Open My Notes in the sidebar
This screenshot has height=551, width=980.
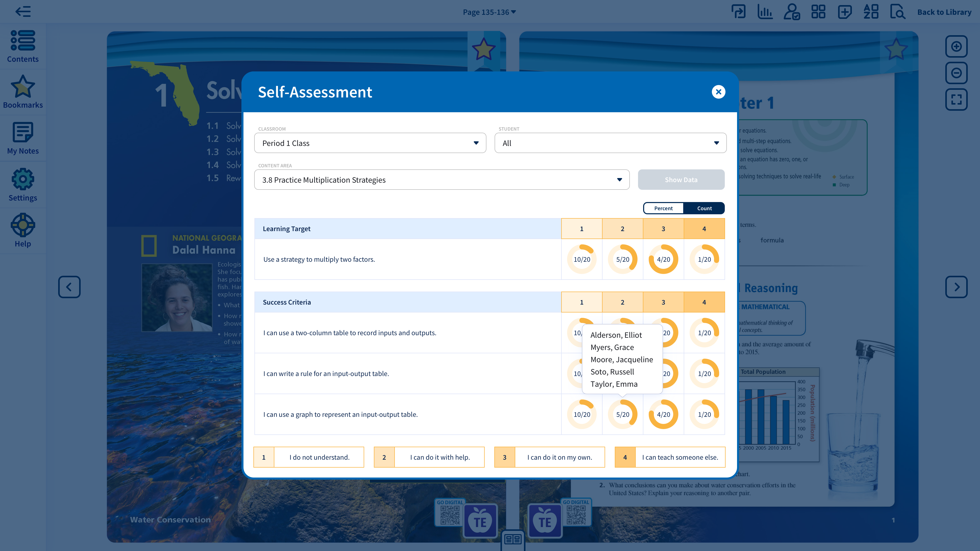(x=23, y=139)
